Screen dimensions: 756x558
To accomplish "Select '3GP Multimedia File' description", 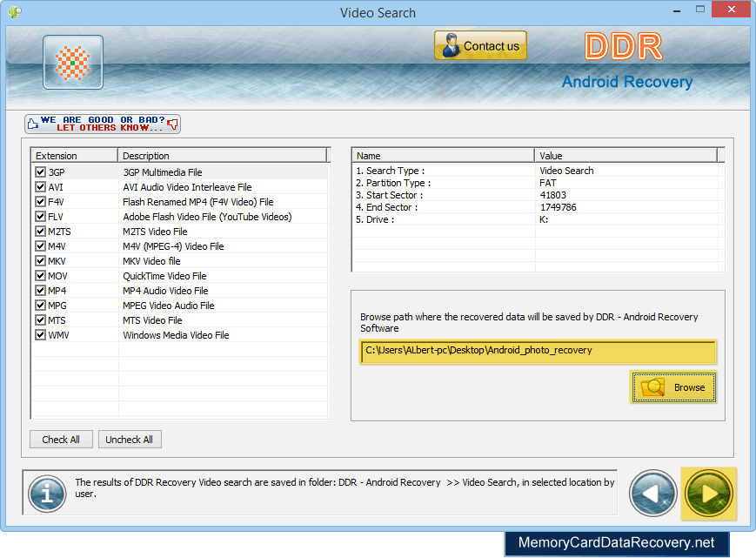I will coord(163,172).
